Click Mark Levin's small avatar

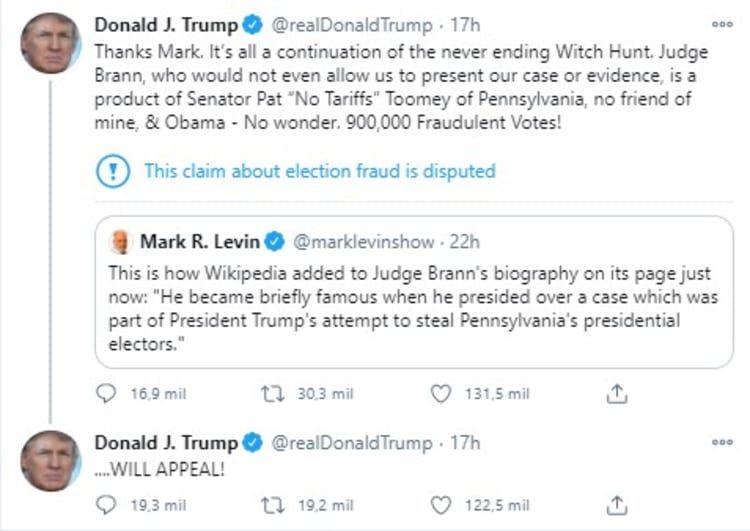[x=121, y=241]
